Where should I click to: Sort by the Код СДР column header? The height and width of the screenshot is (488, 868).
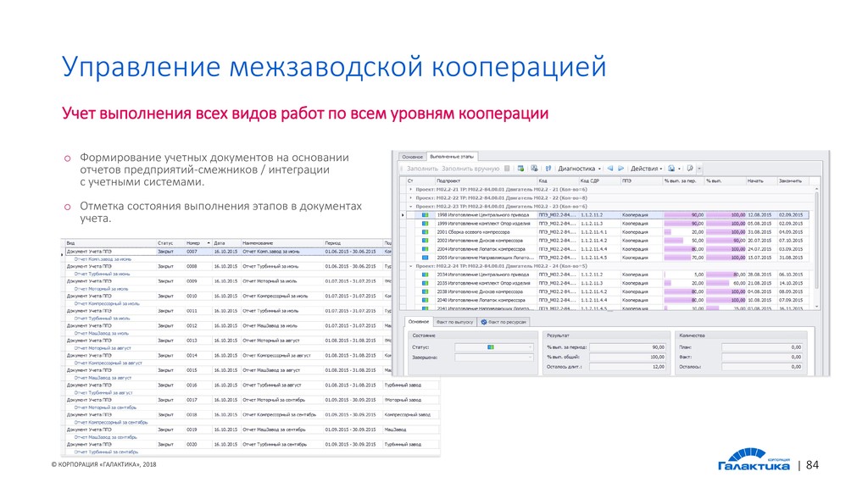pos(599,181)
